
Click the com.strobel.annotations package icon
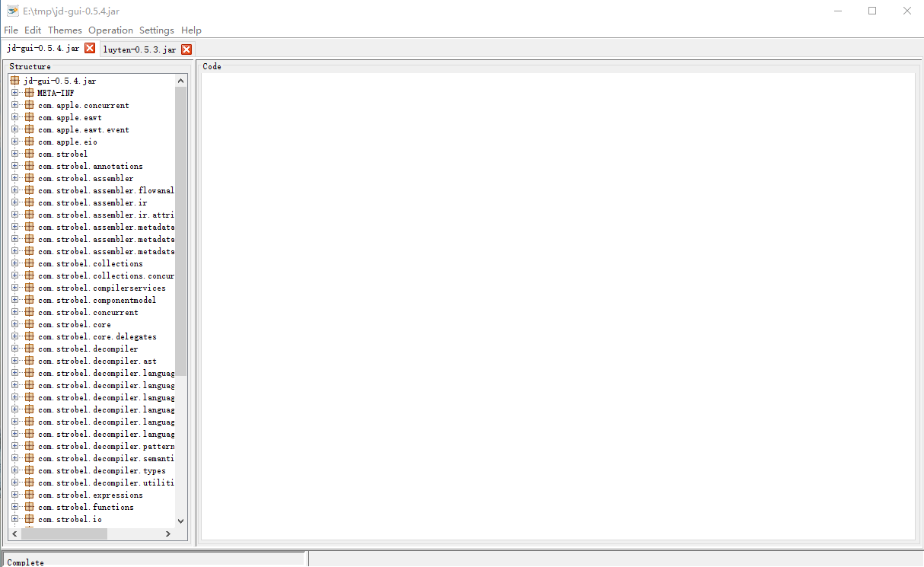click(x=30, y=166)
